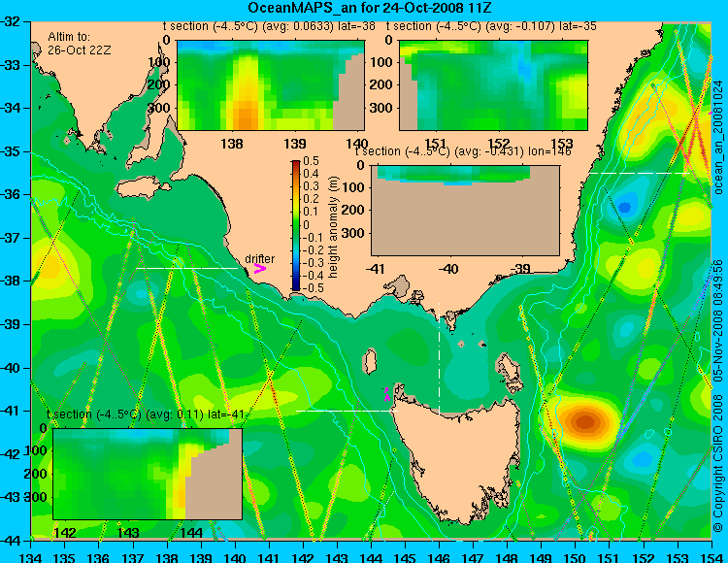The width and height of the screenshot is (728, 563).
Task: Open the lat=-41 temperature section inset plot
Action: (x=148, y=474)
